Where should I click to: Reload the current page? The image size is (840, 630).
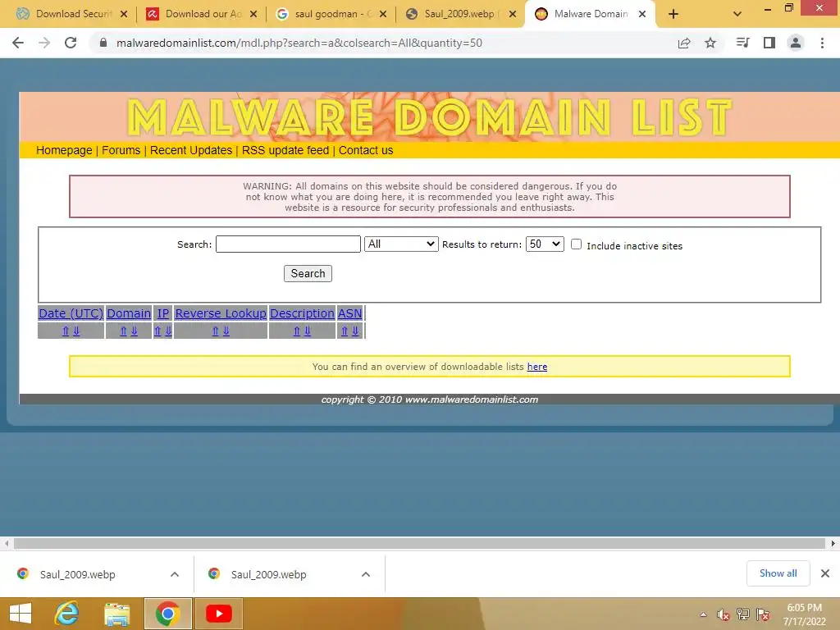(x=71, y=43)
